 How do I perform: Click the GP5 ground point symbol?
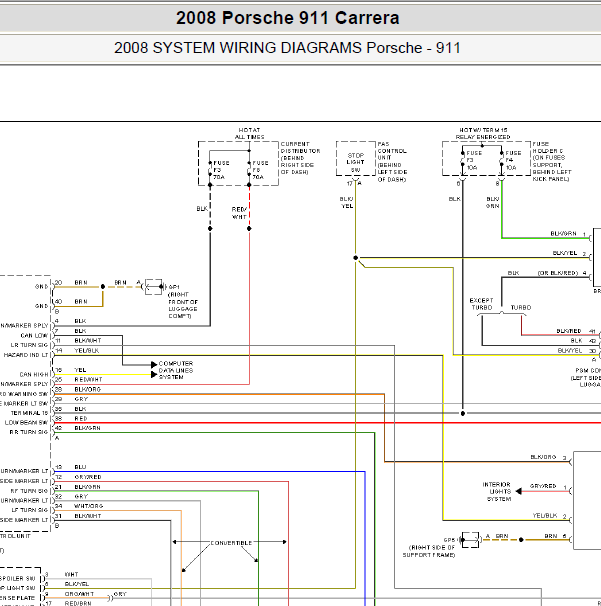click(x=470, y=540)
